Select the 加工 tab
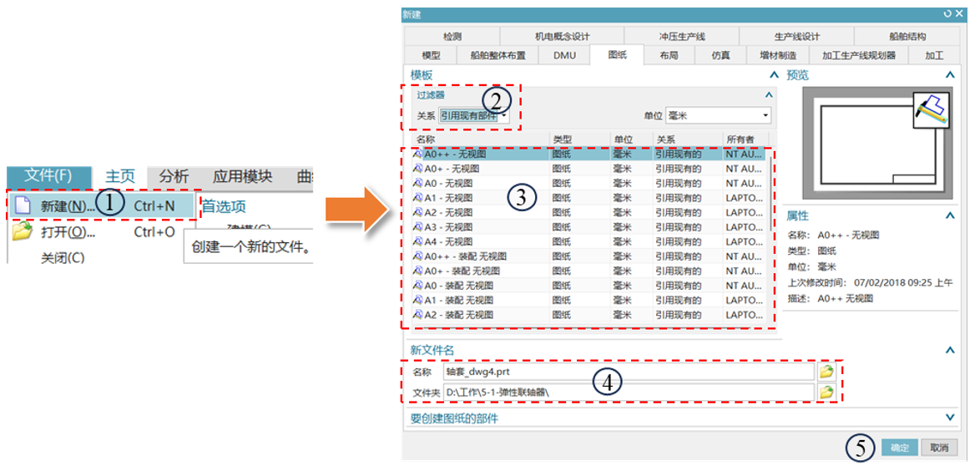980x466 pixels. tap(934, 55)
